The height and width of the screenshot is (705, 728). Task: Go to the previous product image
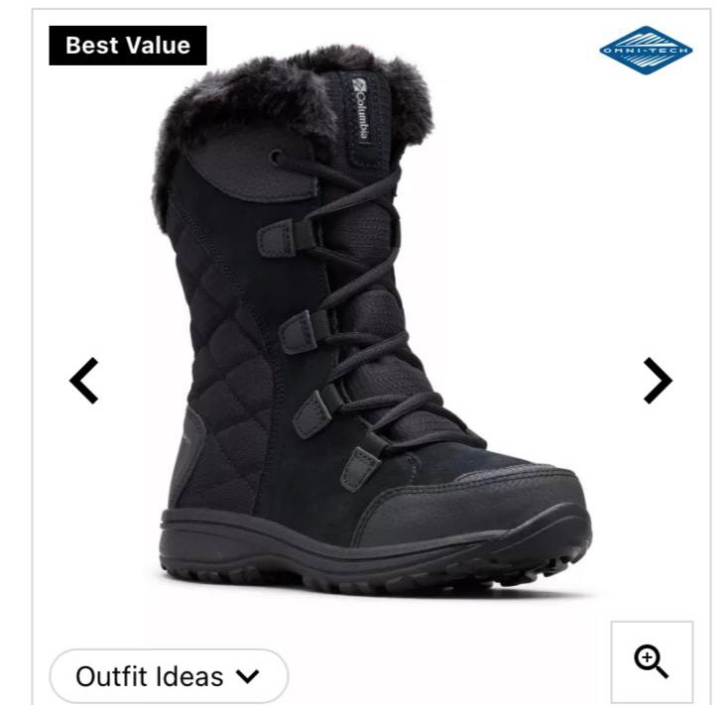pos(83,381)
